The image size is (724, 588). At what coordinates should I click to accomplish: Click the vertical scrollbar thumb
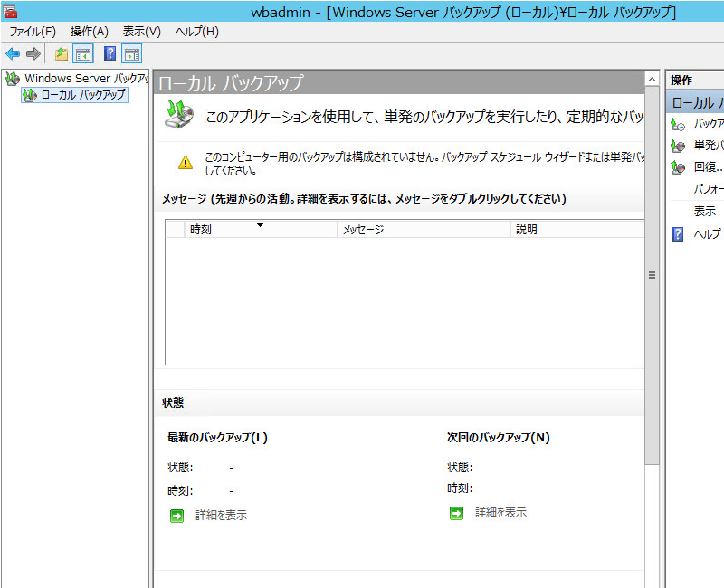click(x=652, y=276)
